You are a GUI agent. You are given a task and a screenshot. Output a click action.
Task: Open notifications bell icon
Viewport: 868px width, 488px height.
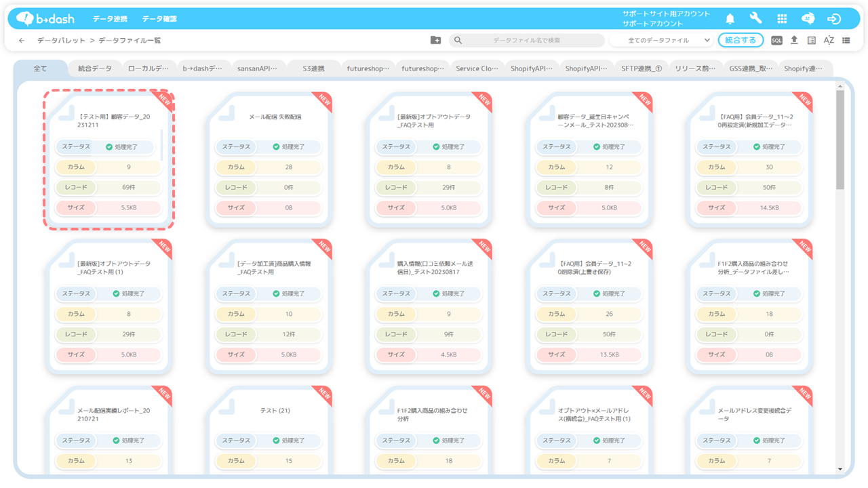click(730, 19)
